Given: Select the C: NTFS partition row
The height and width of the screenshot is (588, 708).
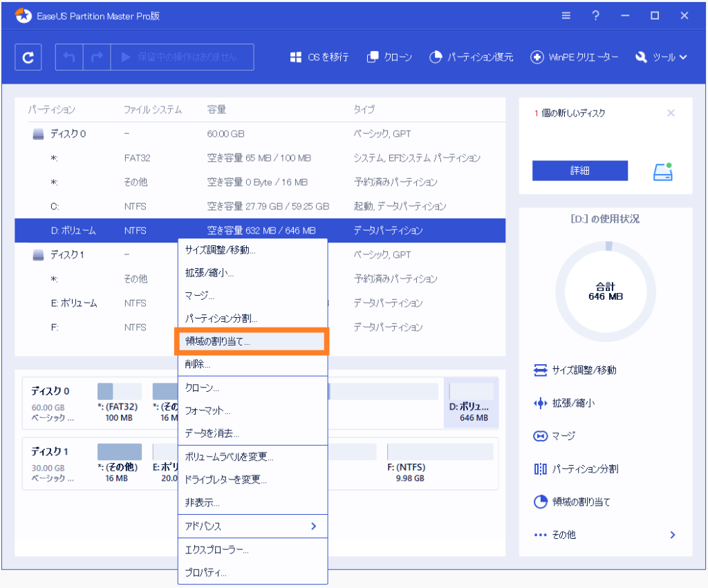Looking at the screenshot, I should pyautogui.click(x=260, y=206).
